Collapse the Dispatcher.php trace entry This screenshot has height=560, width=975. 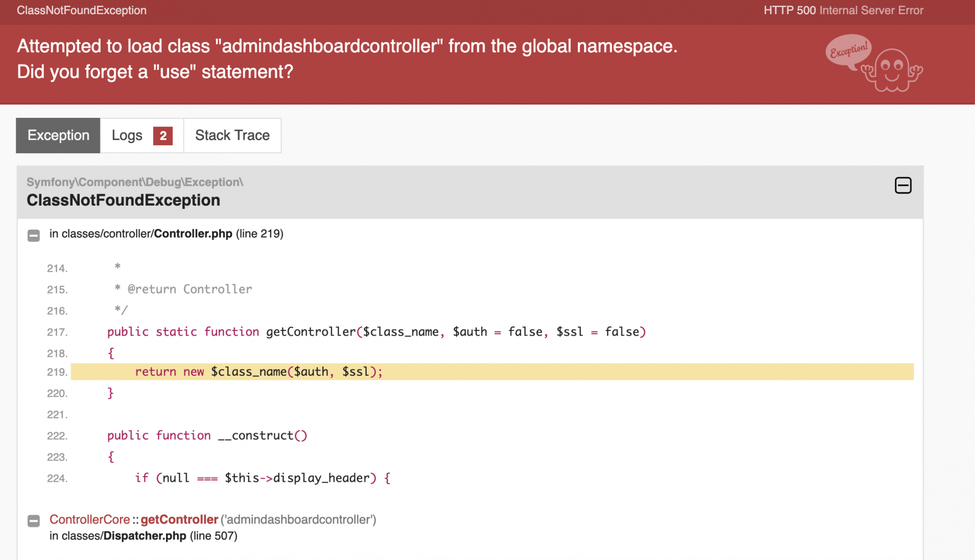(x=34, y=521)
